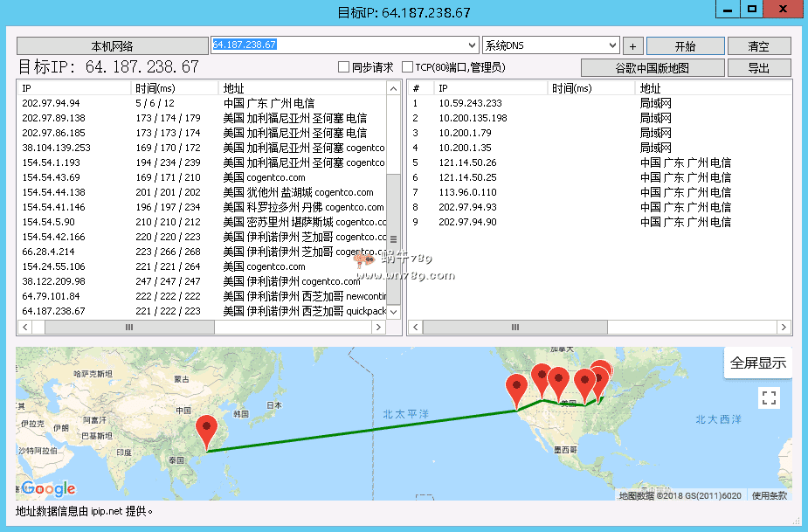Open the IP address combo box dropdown
808x532 pixels.
click(471, 45)
